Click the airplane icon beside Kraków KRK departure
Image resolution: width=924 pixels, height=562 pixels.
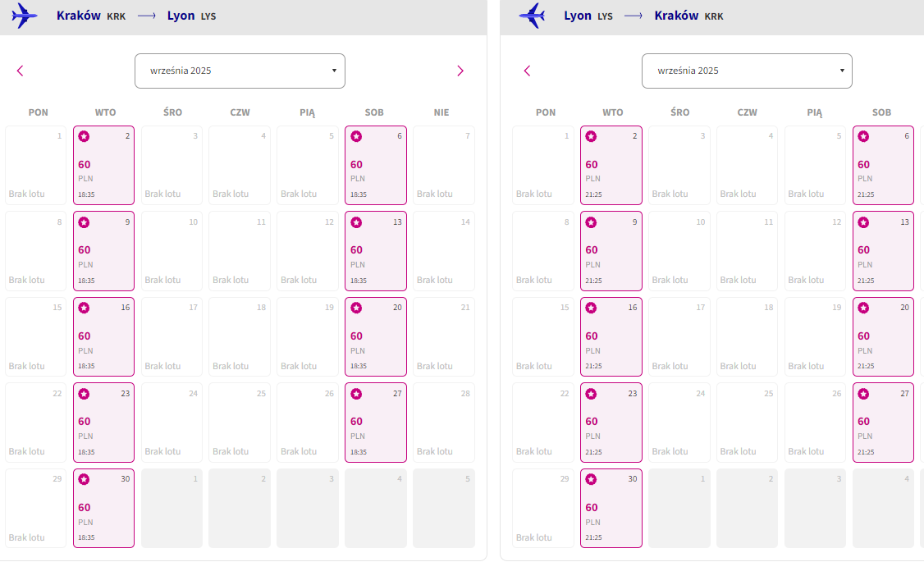point(24,16)
